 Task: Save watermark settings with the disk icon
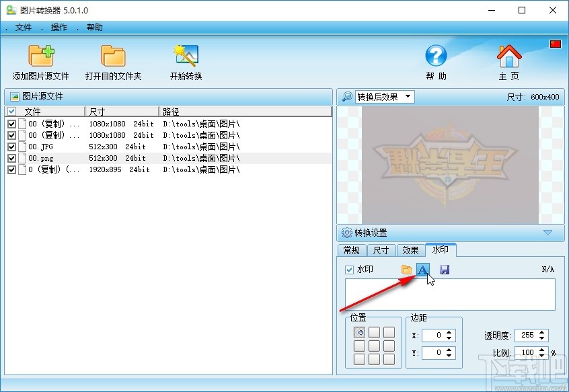(x=445, y=269)
